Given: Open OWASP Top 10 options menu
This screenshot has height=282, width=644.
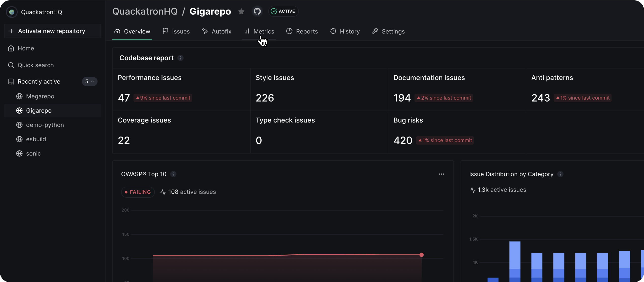Looking at the screenshot, I should 441,174.
